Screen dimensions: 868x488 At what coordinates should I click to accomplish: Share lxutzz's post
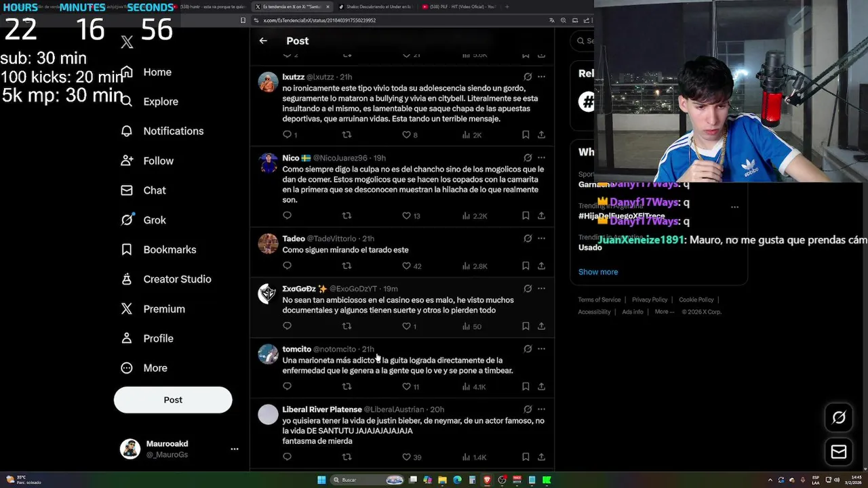541,135
